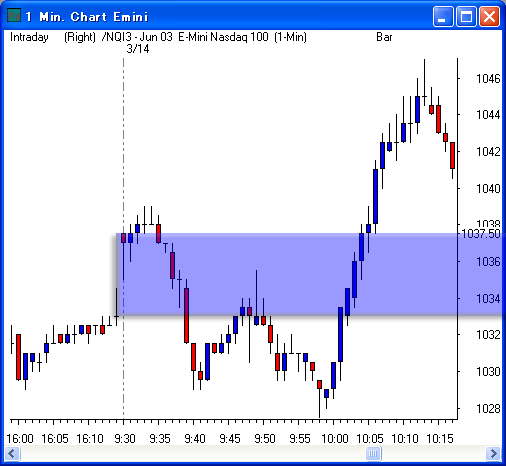Click the 16:05 time axis label
The height and width of the screenshot is (466, 506).
(x=55, y=439)
